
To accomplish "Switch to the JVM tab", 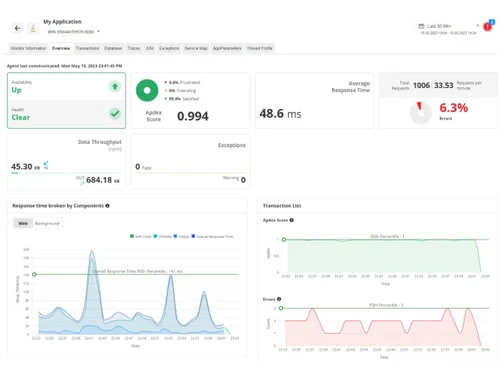I will point(150,48).
